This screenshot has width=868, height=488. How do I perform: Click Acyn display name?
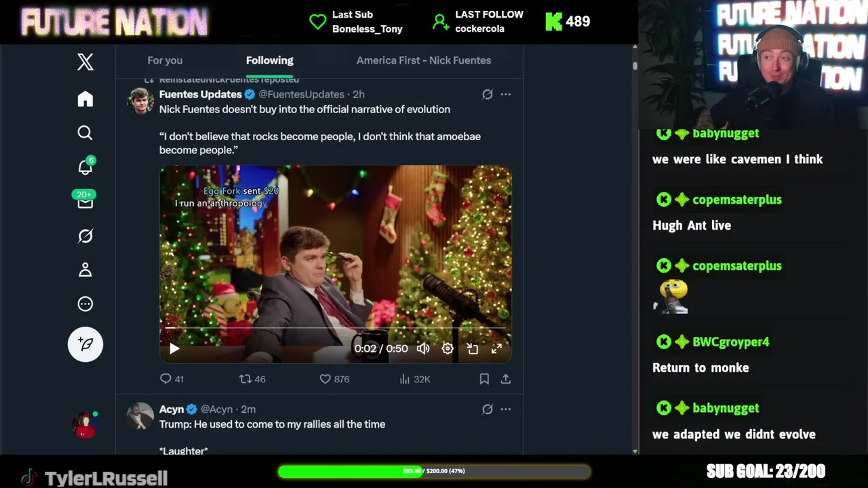[172, 409]
